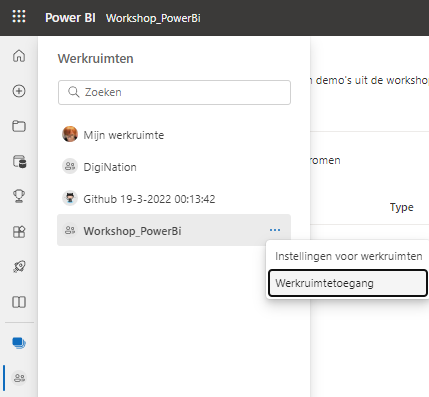The height and width of the screenshot is (397, 429).
Task: Select Instellingen voor werkruimten menu entry
Action: [x=349, y=256]
